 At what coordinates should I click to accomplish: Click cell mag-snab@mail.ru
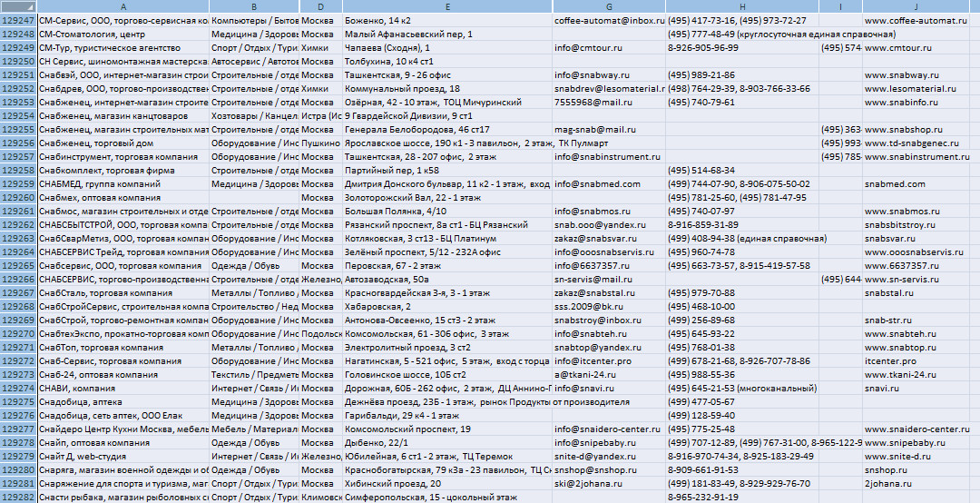click(610, 130)
